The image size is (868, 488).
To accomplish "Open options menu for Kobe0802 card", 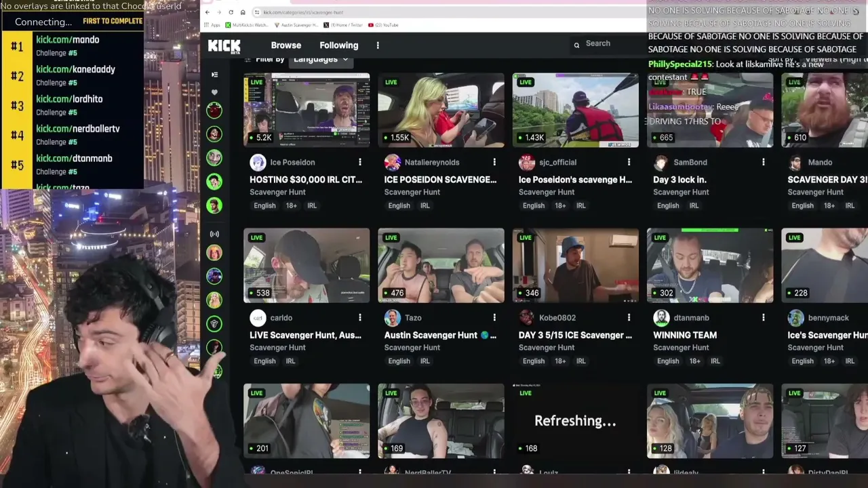I will [629, 317].
